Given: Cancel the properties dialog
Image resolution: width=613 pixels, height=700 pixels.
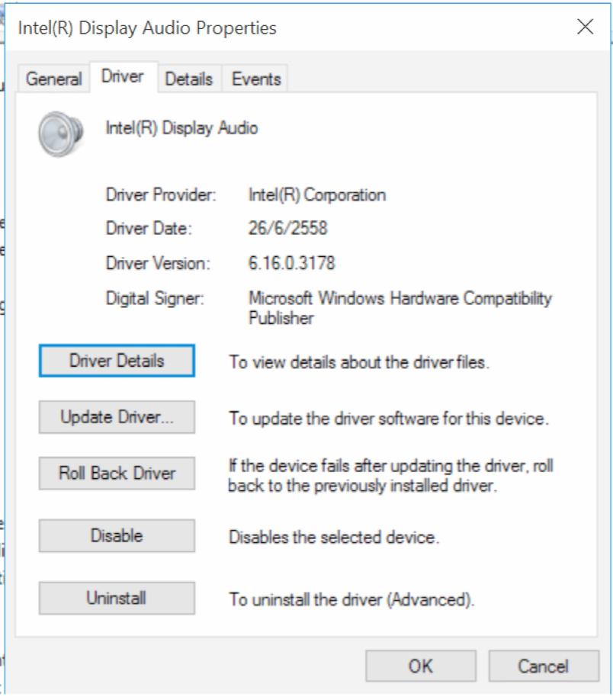Looking at the screenshot, I should point(543,666).
